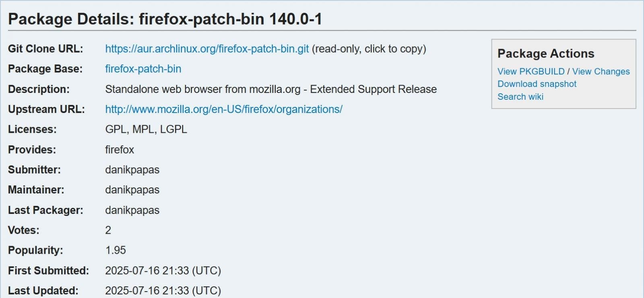Click the First Submitted date value
This screenshot has width=644, height=298.
(x=163, y=271)
